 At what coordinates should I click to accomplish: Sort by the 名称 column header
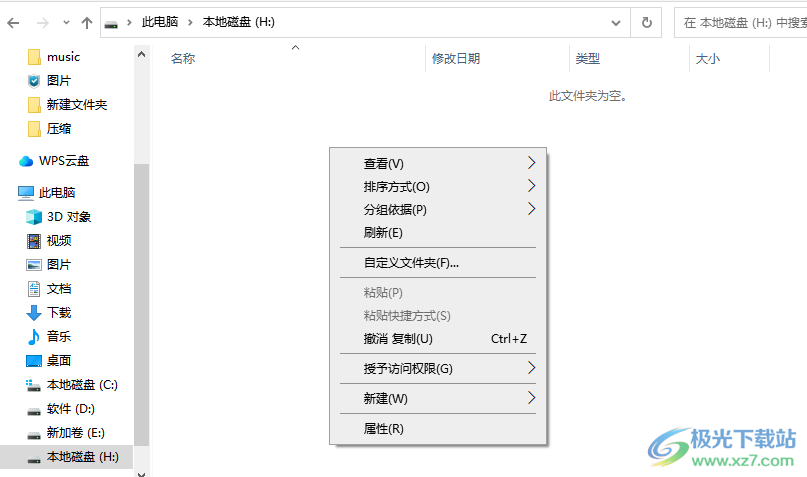[183, 59]
